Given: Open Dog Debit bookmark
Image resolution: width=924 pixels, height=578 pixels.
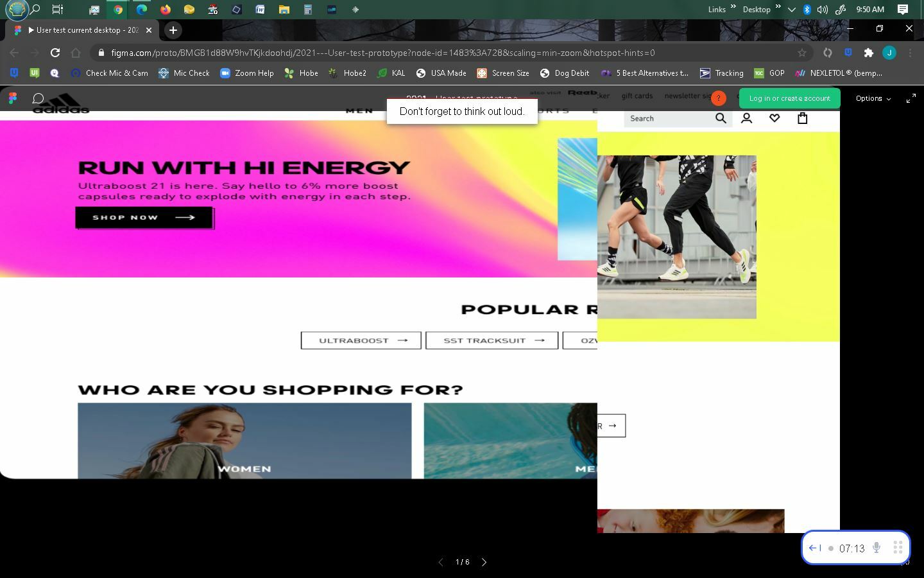Looking at the screenshot, I should click(x=564, y=73).
